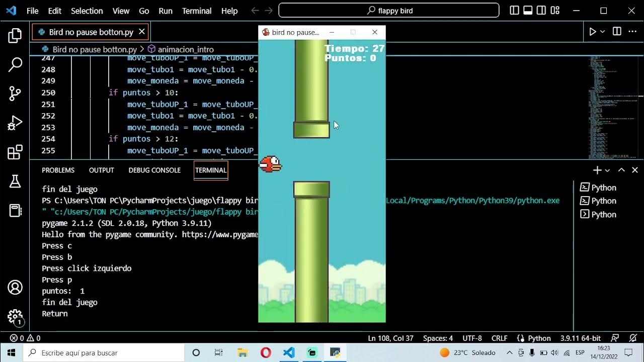644x362 pixels.
Task: Open the Search view in activity bar
Action: tap(15, 64)
